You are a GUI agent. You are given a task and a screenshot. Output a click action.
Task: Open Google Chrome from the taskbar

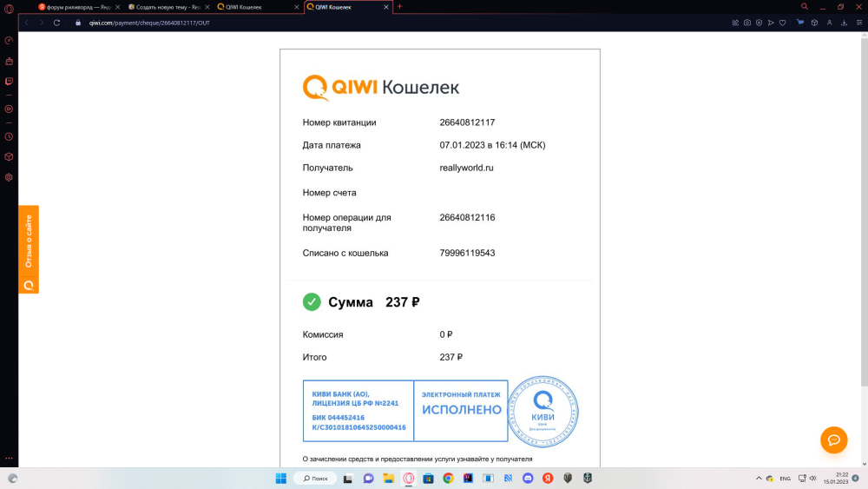[449, 479]
